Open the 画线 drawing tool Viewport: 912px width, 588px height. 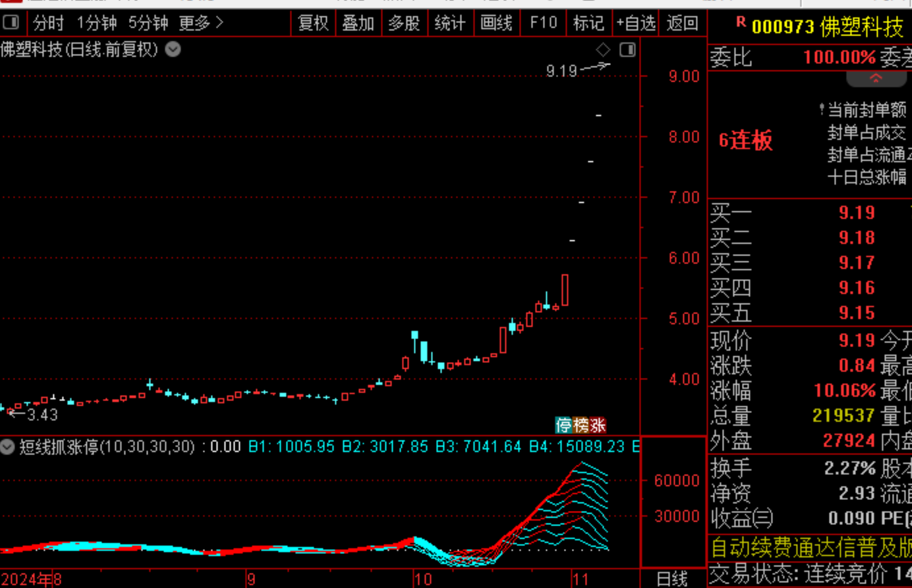tap(496, 23)
